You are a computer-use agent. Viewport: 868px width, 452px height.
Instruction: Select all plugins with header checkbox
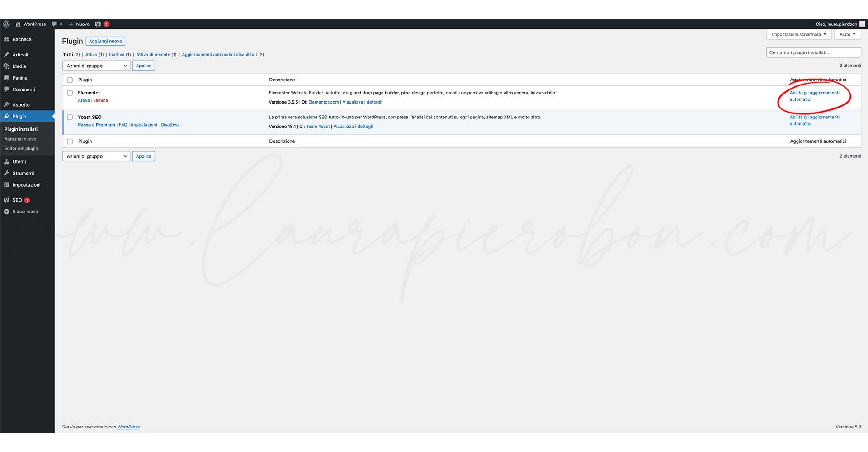[70, 80]
